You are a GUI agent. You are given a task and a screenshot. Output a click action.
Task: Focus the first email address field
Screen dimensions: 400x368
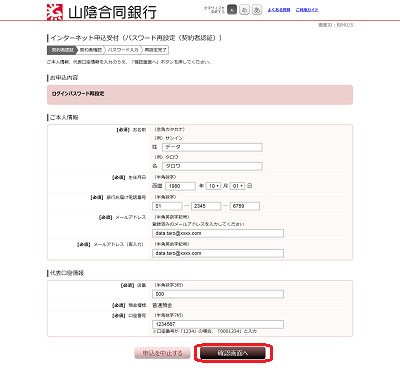point(218,233)
